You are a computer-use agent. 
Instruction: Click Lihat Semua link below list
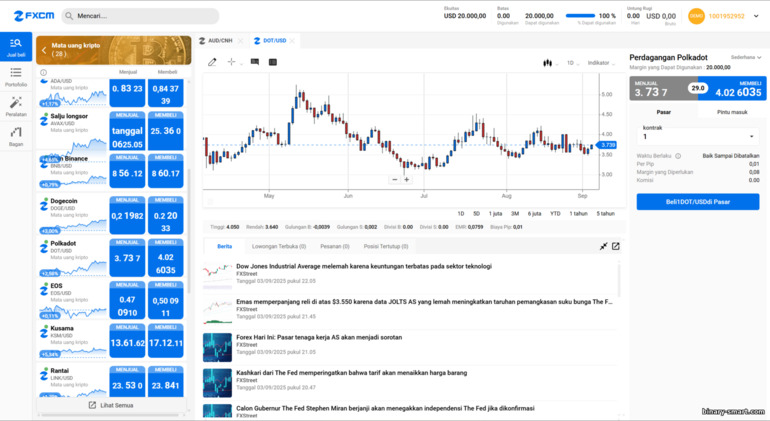111,405
